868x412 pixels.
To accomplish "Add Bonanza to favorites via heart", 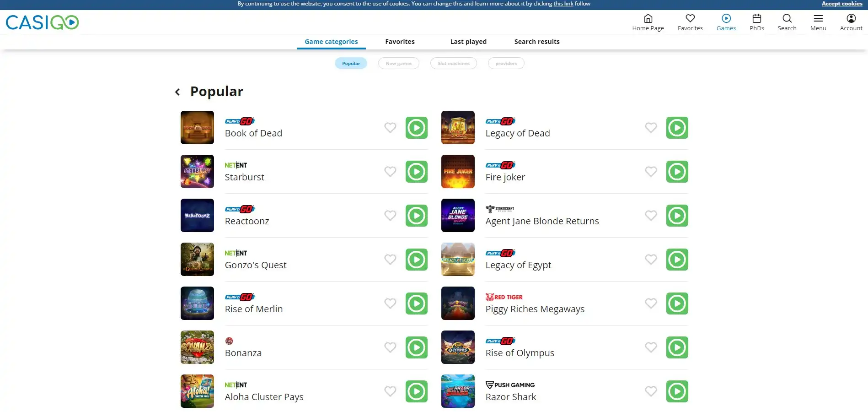I will pyautogui.click(x=390, y=347).
